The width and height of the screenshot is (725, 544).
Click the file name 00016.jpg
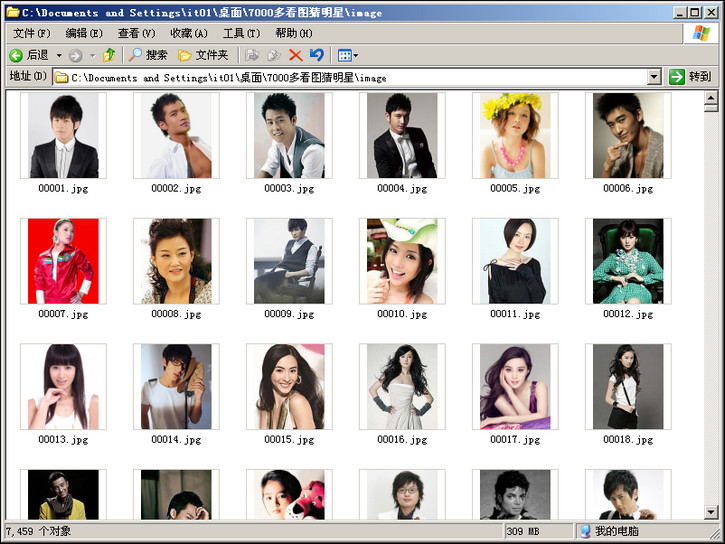tap(402, 440)
